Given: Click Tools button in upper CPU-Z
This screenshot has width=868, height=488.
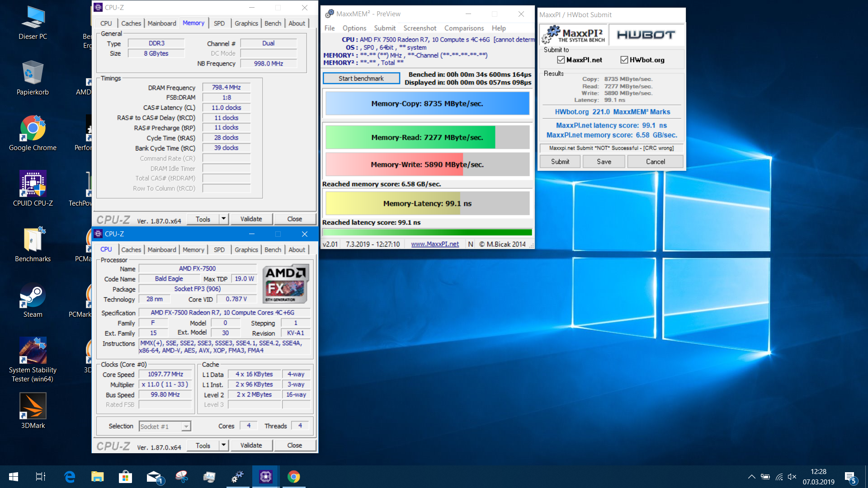Looking at the screenshot, I should (203, 219).
